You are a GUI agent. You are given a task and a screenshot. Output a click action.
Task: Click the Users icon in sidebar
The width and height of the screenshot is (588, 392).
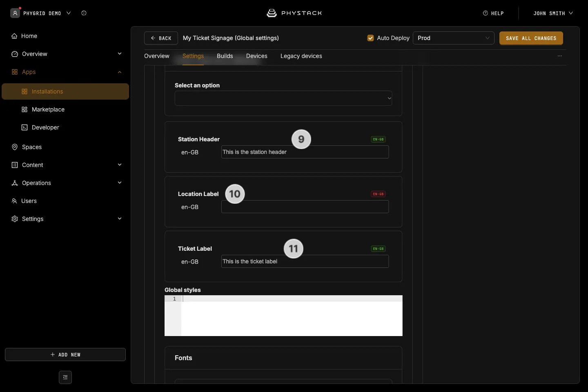click(14, 201)
